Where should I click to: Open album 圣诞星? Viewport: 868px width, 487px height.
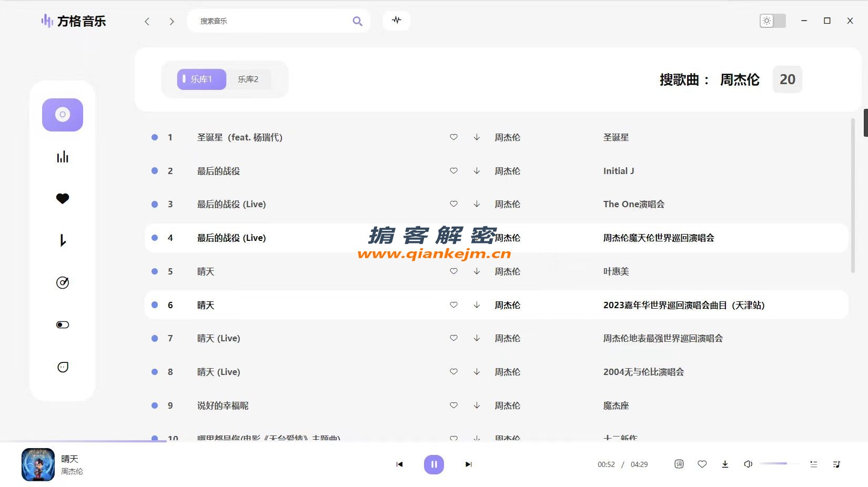(616, 137)
